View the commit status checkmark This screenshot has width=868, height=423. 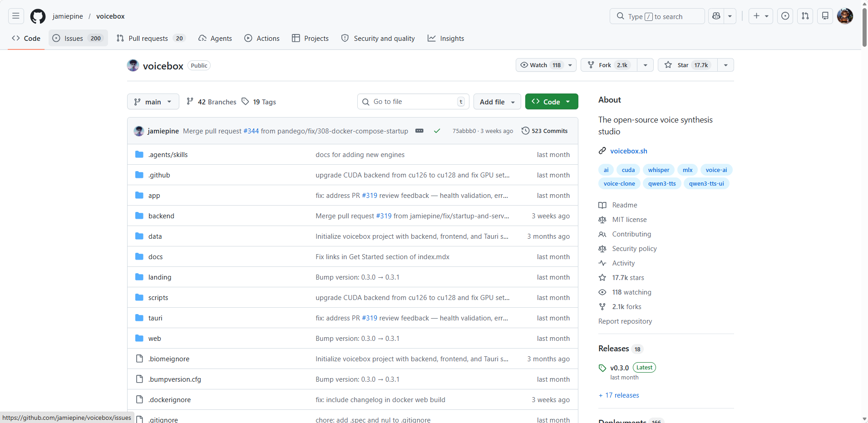[x=437, y=131]
